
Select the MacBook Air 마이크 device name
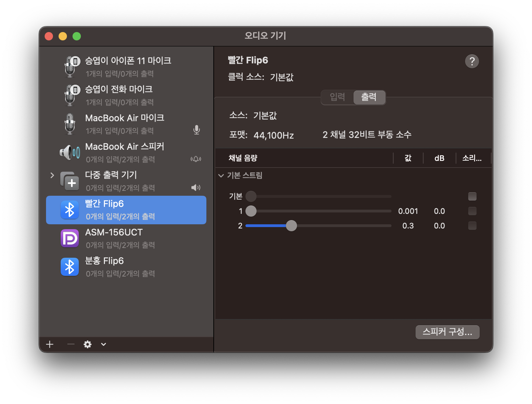coord(125,118)
